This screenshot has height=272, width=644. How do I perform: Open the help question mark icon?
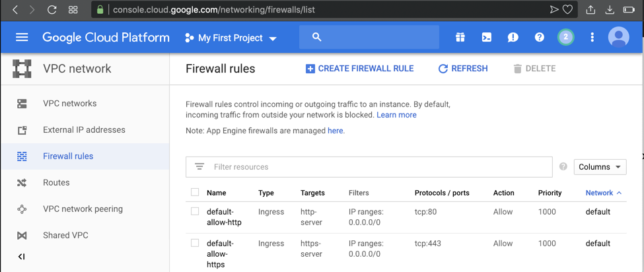(540, 38)
